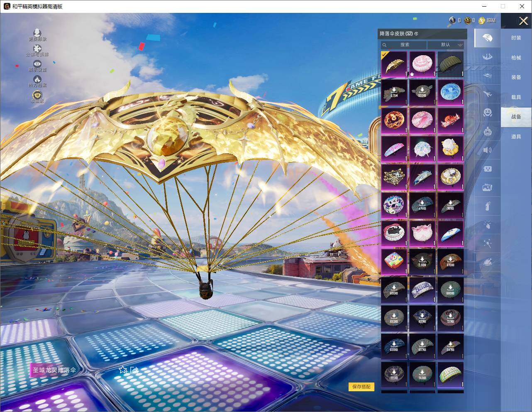Switch to the 时装 tab
This screenshot has height=412, width=532.
[516, 38]
